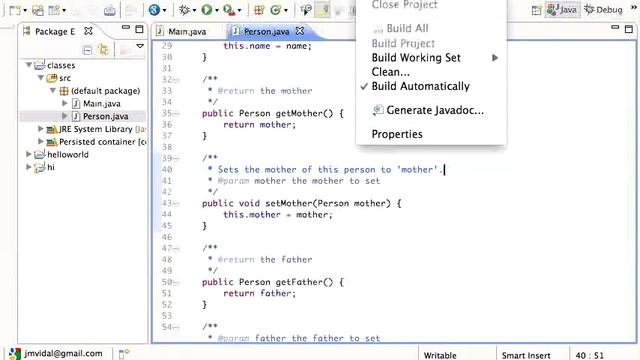Toggle Link with Editor in Package Explorer

103,50
